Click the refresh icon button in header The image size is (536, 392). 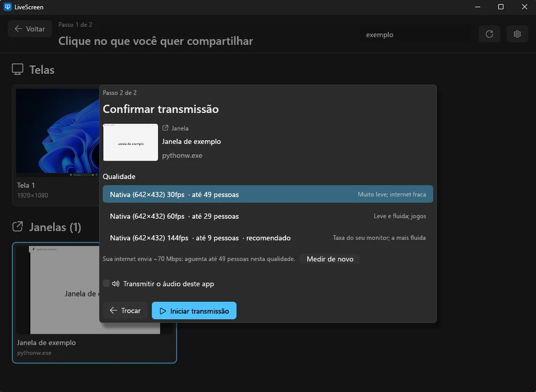(x=489, y=34)
